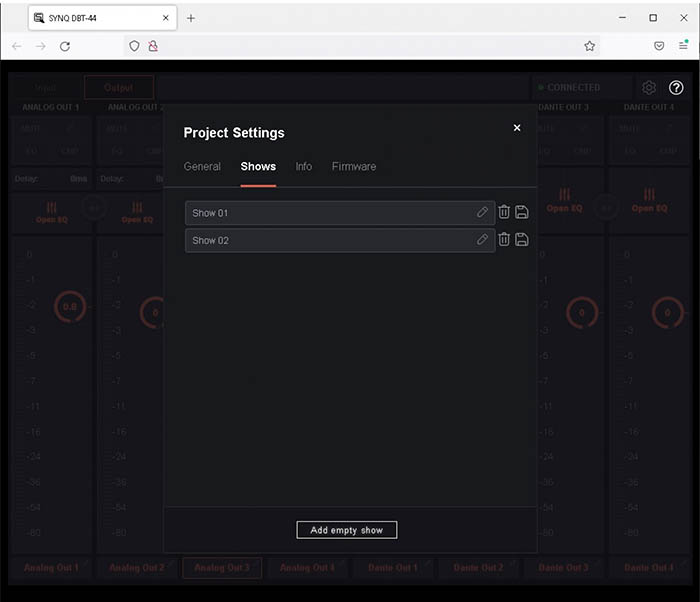The height and width of the screenshot is (602, 700).
Task: Rename Show 02 via pencil icon
Action: pos(482,240)
